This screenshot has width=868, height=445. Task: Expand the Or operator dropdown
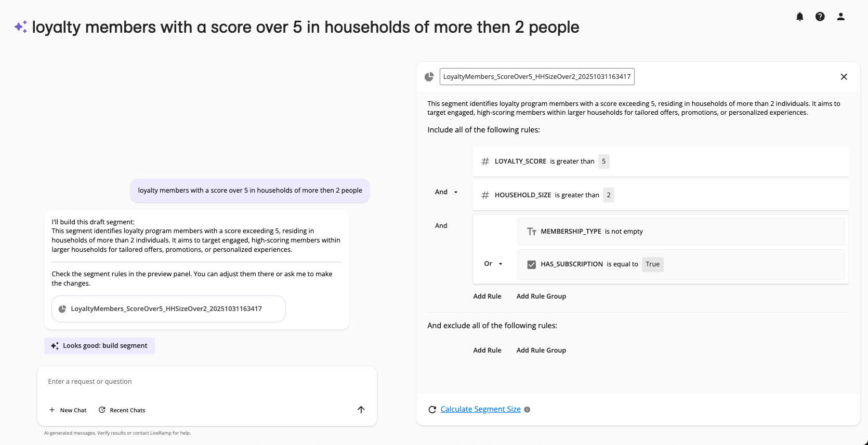[494, 264]
